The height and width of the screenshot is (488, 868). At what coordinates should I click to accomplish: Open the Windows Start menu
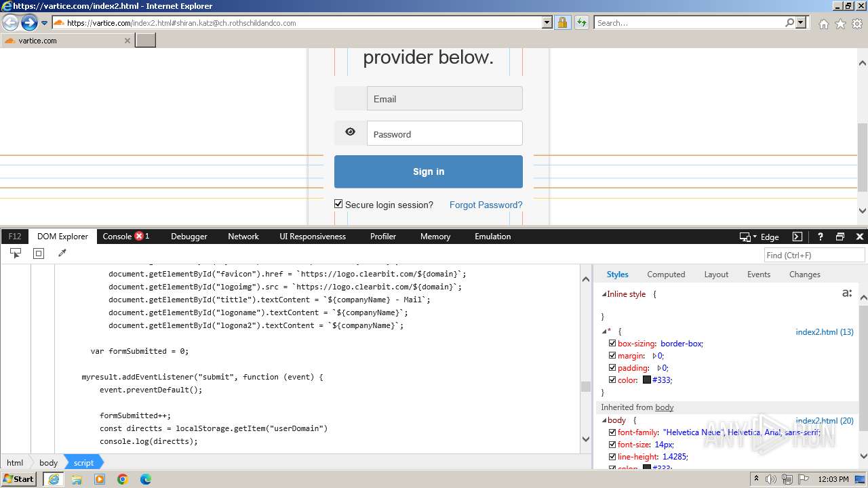pyautogui.click(x=18, y=479)
